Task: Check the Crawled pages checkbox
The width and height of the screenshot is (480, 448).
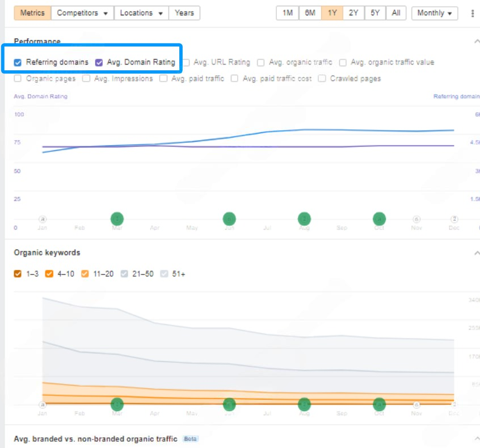Action: pos(322,79)
